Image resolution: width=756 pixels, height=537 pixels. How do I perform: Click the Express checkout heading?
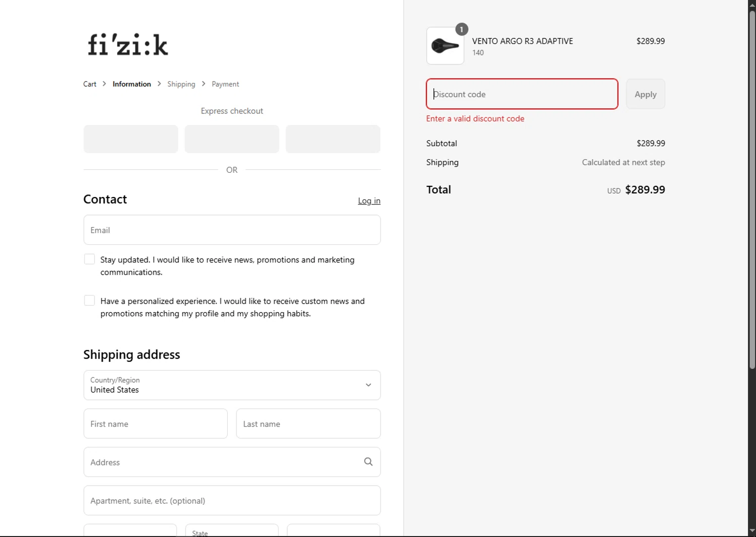click(x=232, y=111)
